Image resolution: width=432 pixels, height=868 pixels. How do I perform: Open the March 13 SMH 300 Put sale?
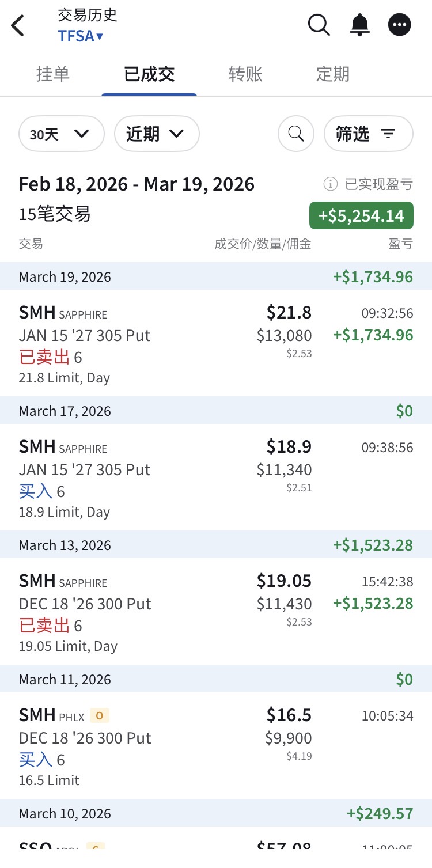click(216, 612)
